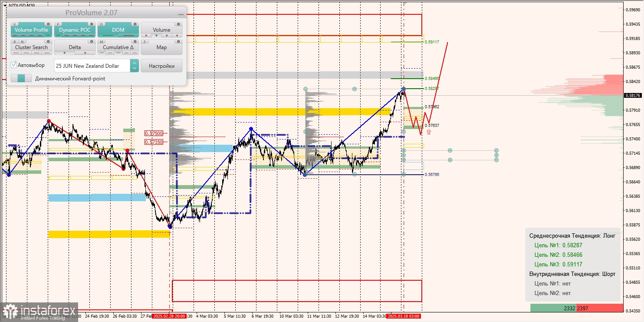The height and width of the screenshot is (322, 644).
Task: Toggle the DOM module
Action: (118, 30)
